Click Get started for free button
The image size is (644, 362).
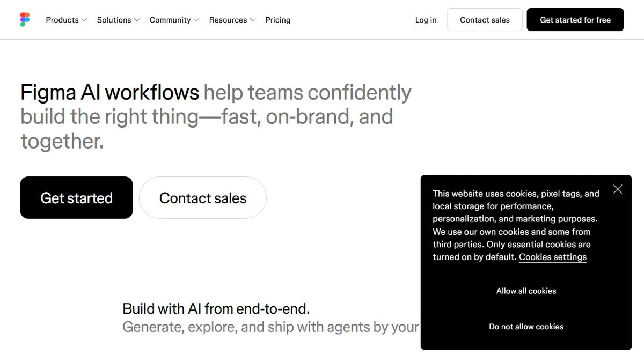[x=575, y=20]
